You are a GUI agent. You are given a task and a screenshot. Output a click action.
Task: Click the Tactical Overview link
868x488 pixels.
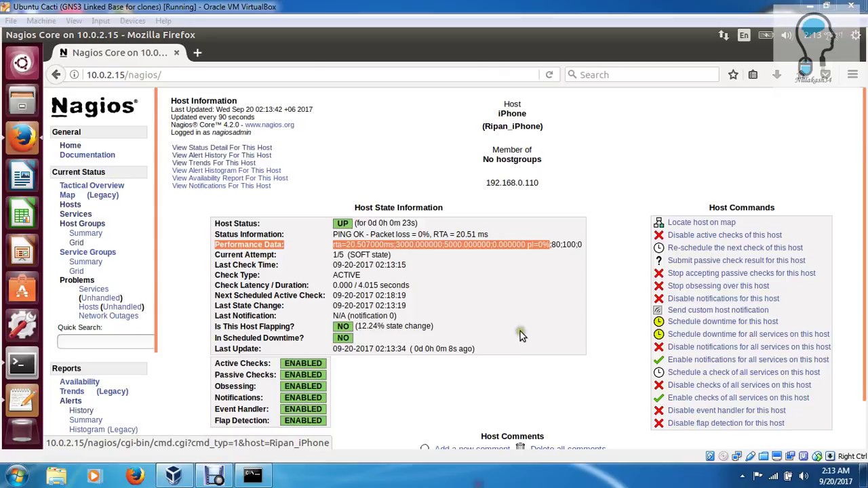(92, 186)
